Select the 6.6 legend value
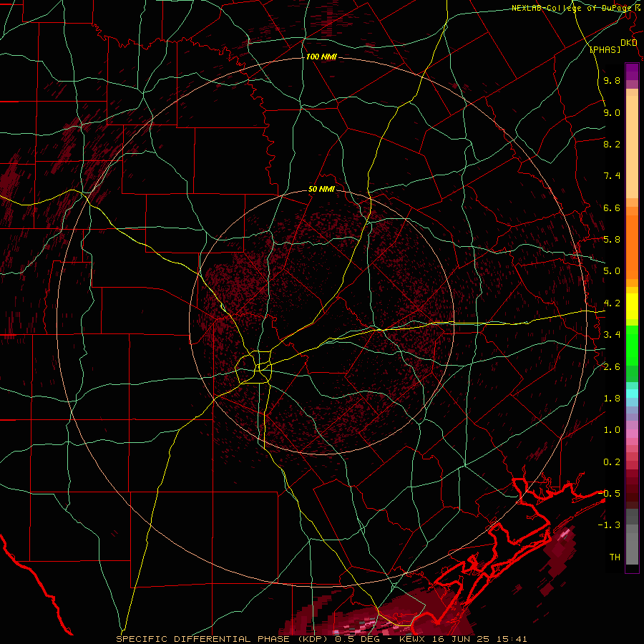 point(612,208)
